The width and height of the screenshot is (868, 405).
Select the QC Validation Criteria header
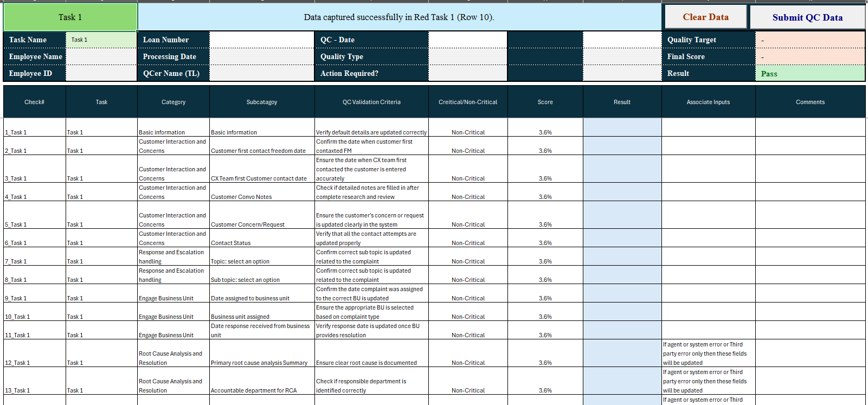[x=371, y=102]
